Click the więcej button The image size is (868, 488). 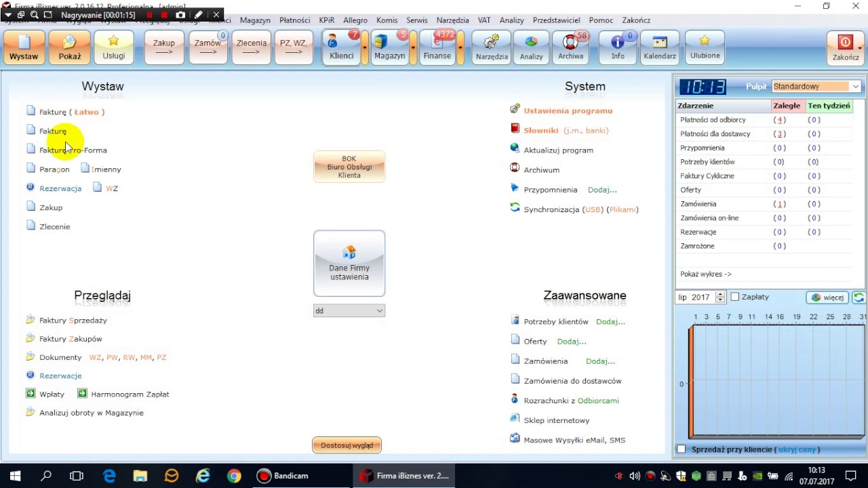[x=827, y=298]
